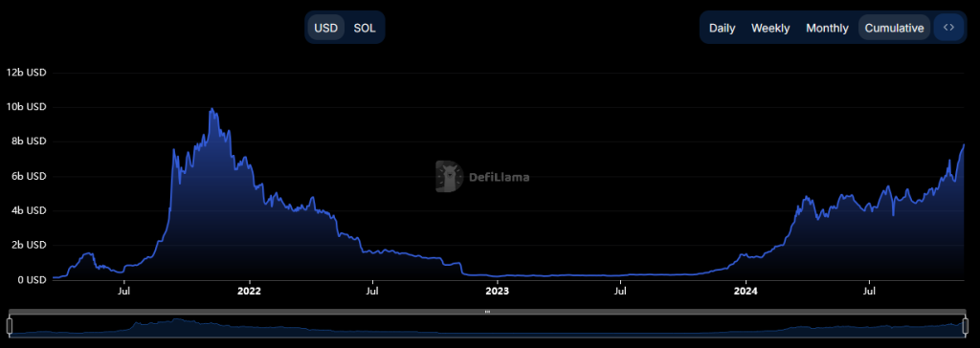The width and height of the screenshot is (980, 348).
Task: Click the 2024 x-axis label
Action: click(x=746, y=291)
